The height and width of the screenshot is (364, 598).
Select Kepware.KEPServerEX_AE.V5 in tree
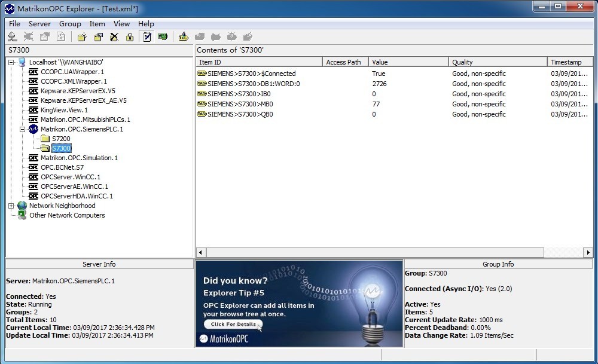84,100
